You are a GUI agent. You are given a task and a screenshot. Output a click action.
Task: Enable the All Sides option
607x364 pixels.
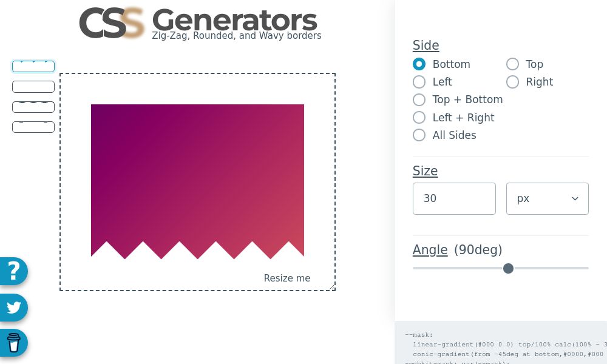point(419,135)
